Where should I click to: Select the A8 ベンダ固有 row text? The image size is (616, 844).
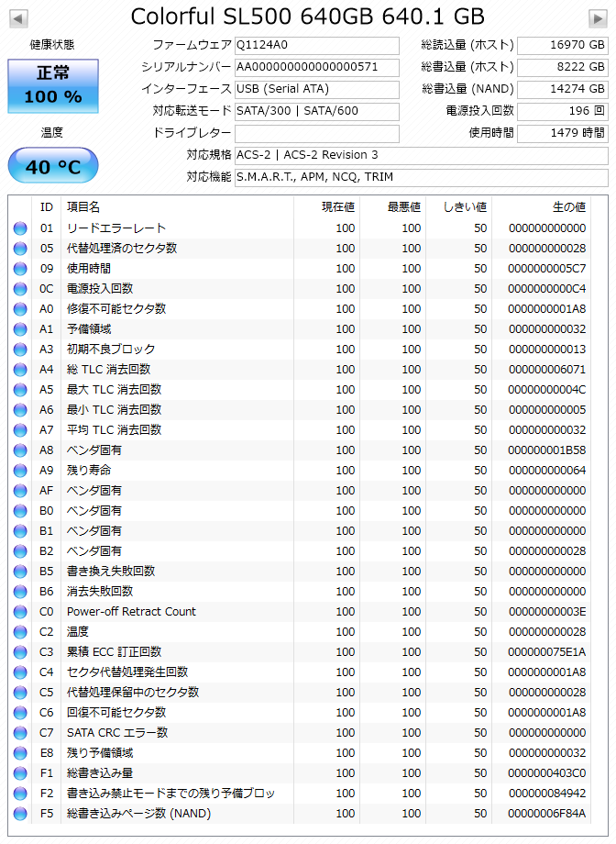[94, 450]
